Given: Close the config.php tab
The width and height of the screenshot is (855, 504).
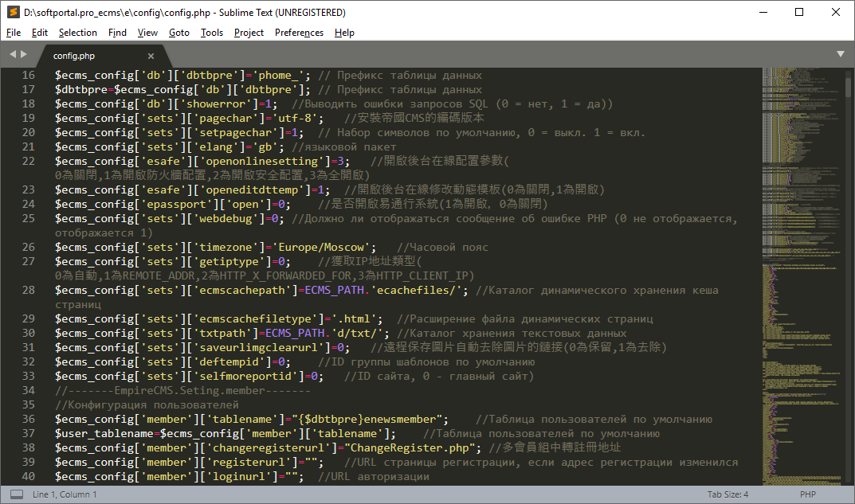Looking at the screenshot, I should coord(151,56).
